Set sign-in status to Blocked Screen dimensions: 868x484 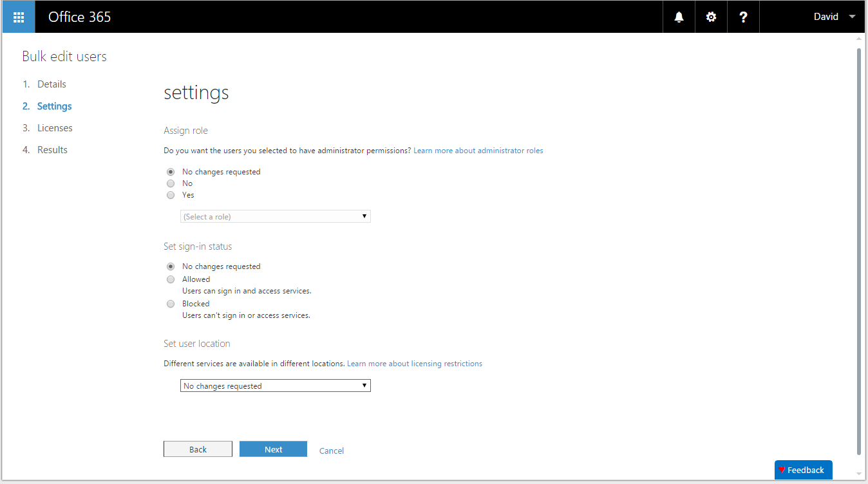pyautogui.click(x=171, y=304)
